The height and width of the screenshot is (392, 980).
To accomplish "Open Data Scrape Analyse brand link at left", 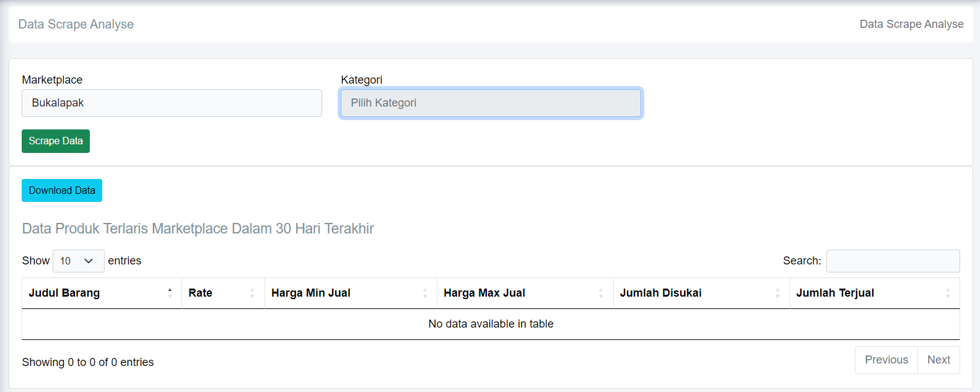I will click(x=76, y=24).
